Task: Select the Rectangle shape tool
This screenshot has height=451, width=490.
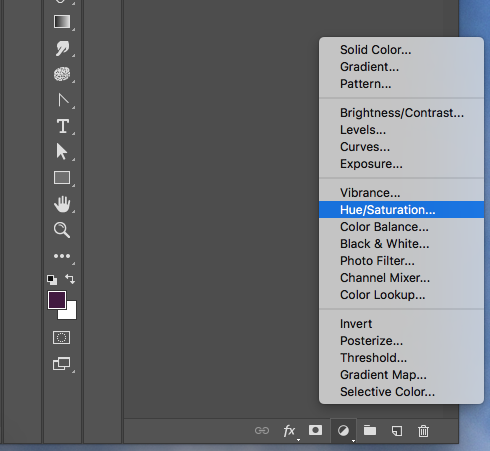Action: (62, 178)
